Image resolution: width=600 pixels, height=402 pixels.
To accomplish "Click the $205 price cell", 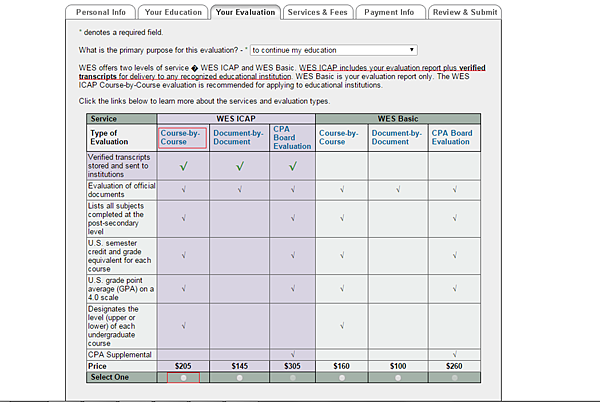I will pyautogui.click(x=183, y=366).
